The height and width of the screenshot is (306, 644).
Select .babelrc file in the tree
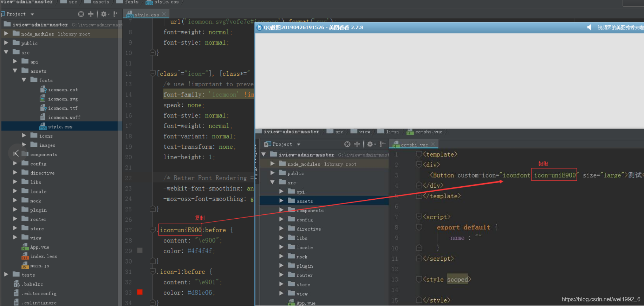point(28,284)
